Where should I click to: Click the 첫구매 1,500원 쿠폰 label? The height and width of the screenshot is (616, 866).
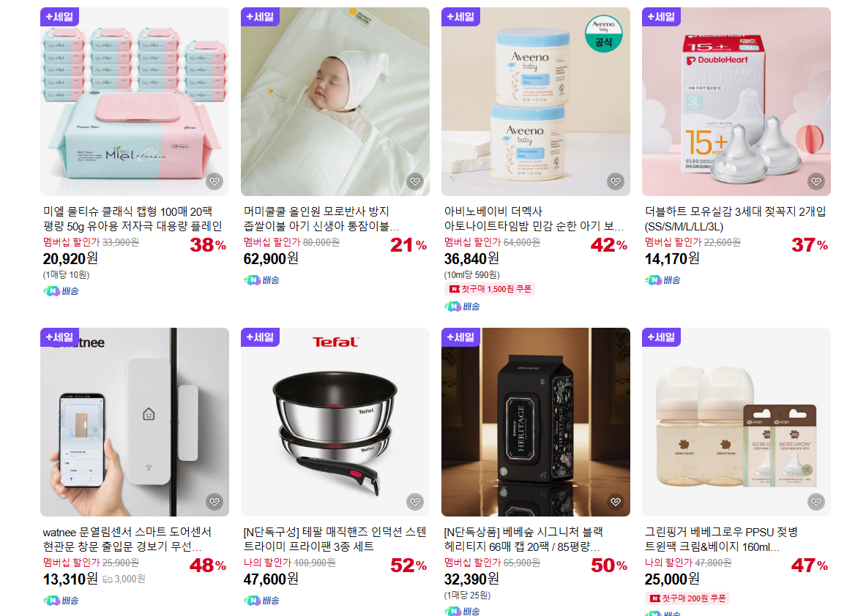[x=489, y=289]
